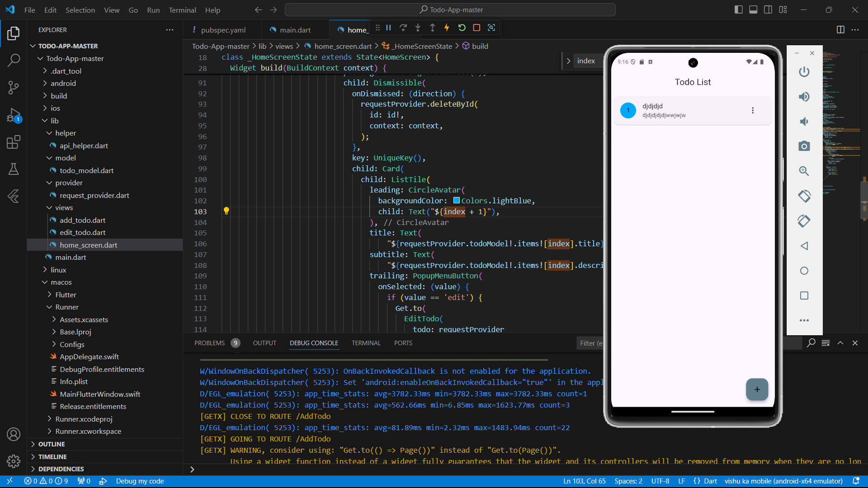Click Step Out in debug toolbar
This screenshot has height=488, width=868.
(x=433, y=28)
